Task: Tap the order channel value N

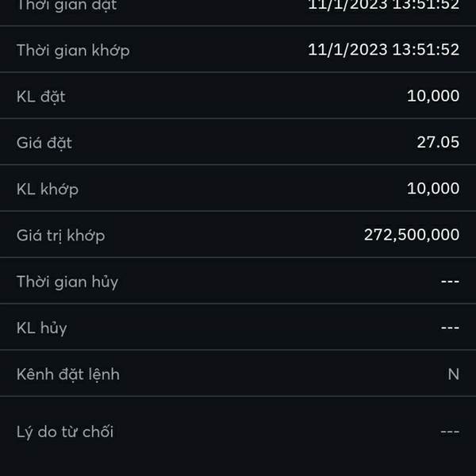Action: click(x=454, y=374)
